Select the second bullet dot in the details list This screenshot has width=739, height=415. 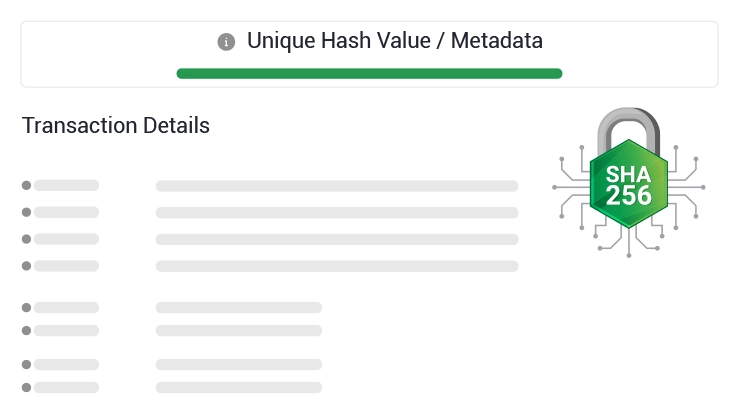[x=27, y=212]
